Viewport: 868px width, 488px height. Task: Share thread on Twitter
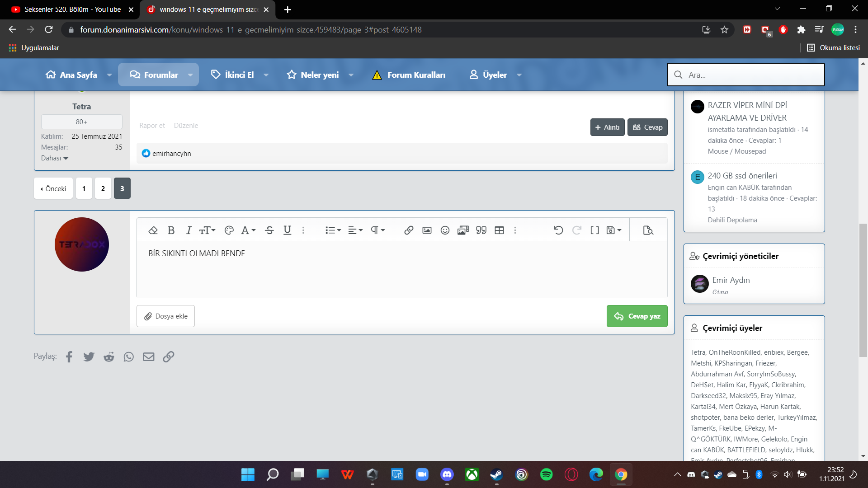pyautogui.click(x=89, y=357)
